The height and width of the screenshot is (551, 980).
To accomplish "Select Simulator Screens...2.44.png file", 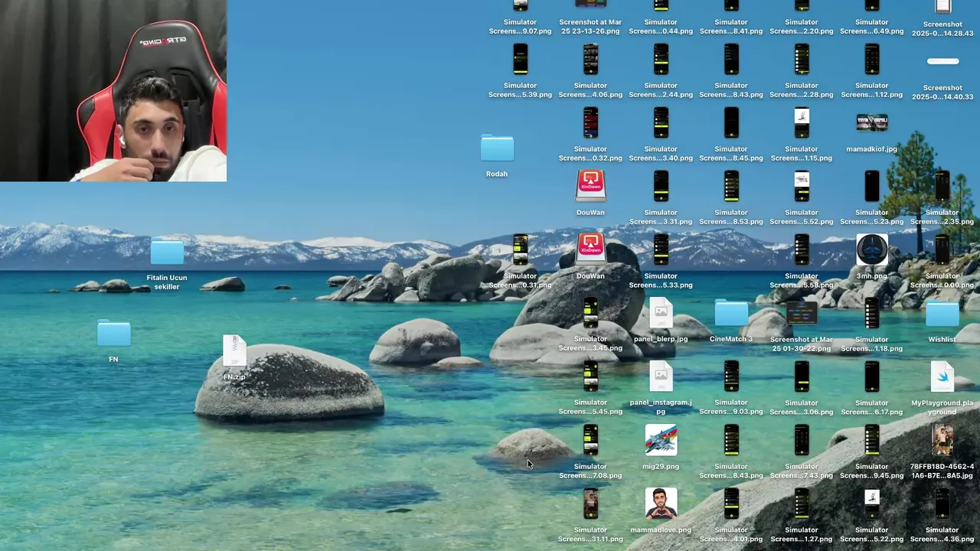I will [x=661, y=59].
